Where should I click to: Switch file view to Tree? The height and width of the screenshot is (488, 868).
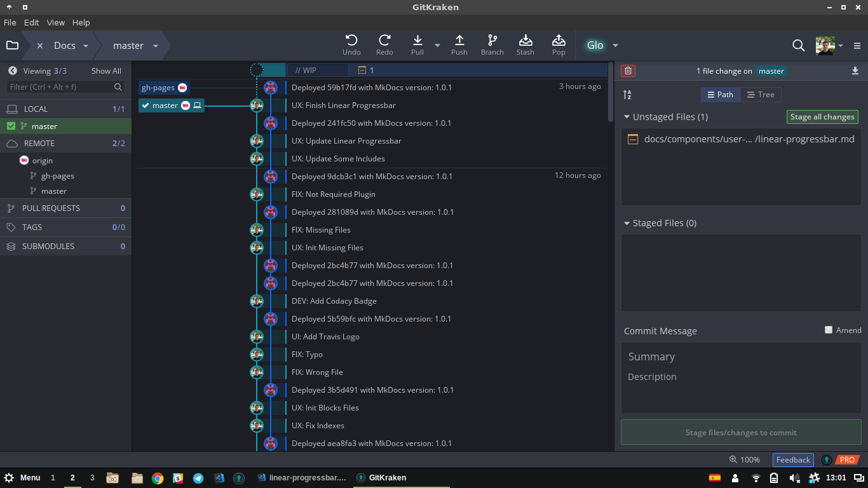tap(761, 95)
